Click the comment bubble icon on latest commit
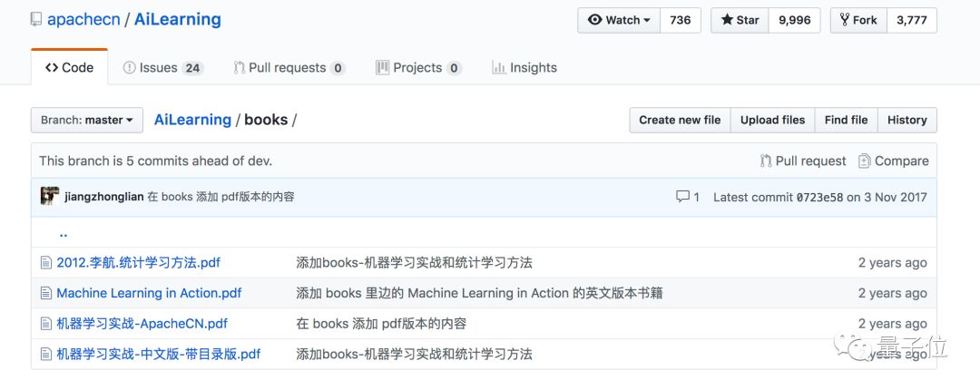The height and width of the screenshot is (390, 980). 682,197
